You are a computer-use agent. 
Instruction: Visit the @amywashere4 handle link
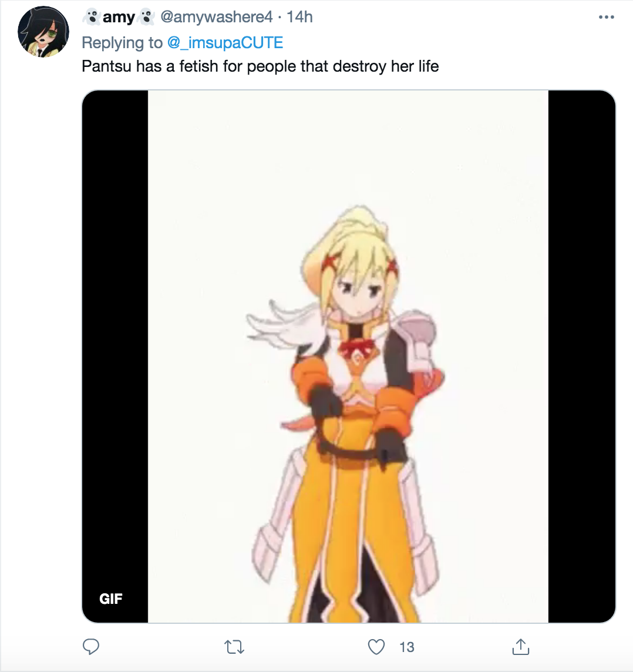click(x=216, y=17)
